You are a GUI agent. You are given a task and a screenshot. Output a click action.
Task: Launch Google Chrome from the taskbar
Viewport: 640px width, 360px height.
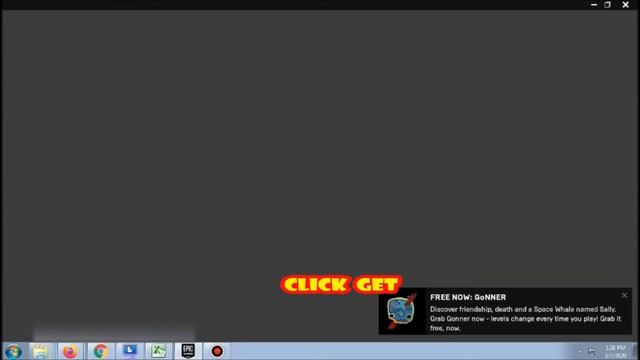100,351
